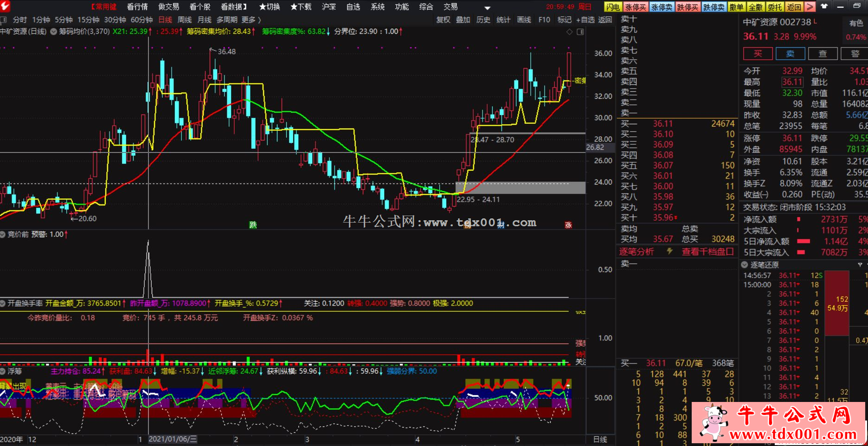The image size is (868, 446).
Task: Switch chart to 周线 weekly period
Action: click(x=185, y=20)
